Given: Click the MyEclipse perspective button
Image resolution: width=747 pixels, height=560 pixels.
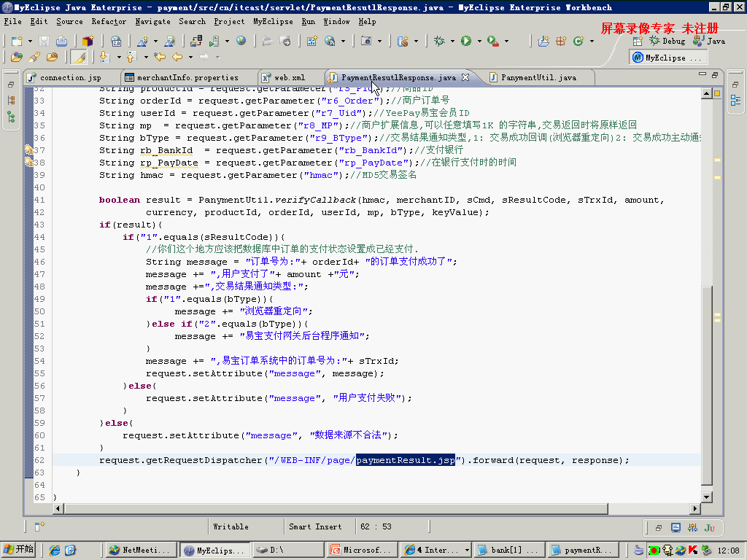Looking at the screenshot, I should coord(667,58).
